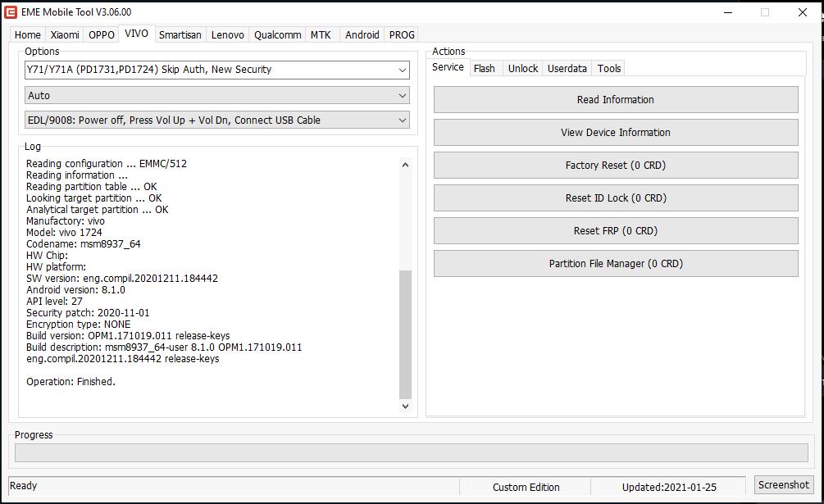This screenshot has height=504, width=824.
Task: Open the Smartisan tab
Action: click(x=180, y=34)
